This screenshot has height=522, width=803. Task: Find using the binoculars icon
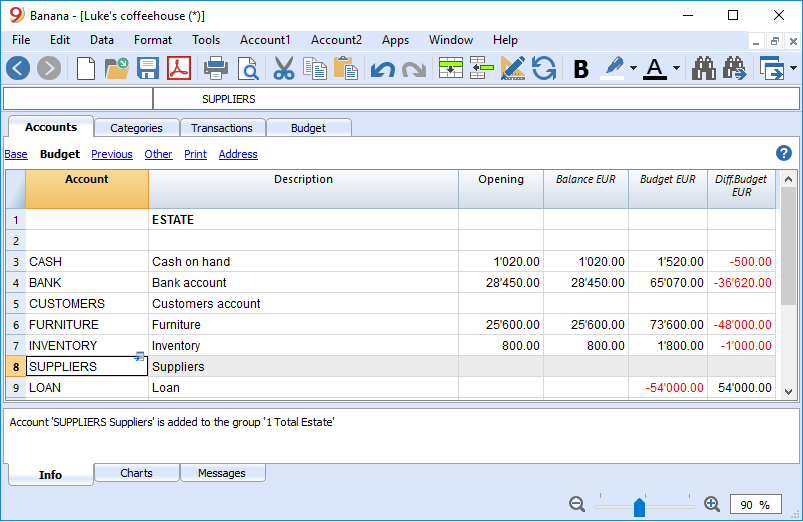tap(704, 68)
